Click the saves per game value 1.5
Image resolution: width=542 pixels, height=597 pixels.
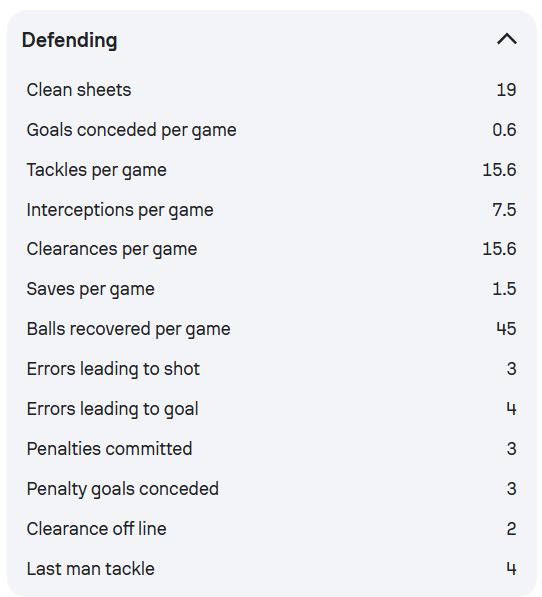pos(504,289)
